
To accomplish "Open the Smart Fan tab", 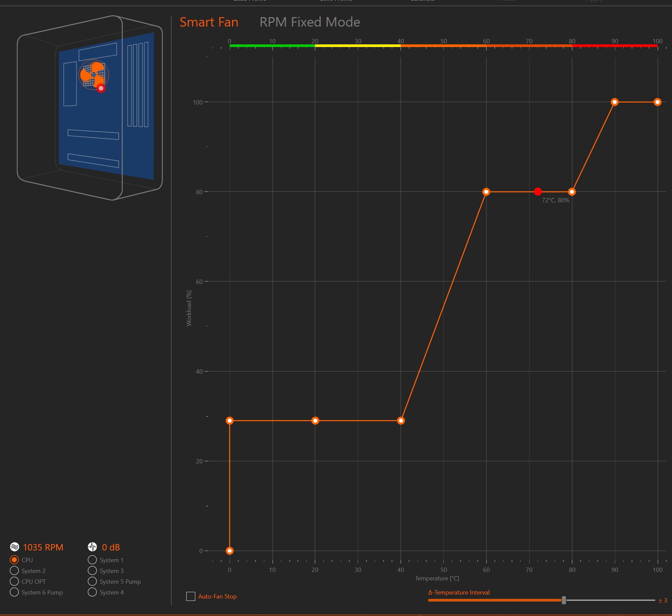I will (x=209, y=22).
